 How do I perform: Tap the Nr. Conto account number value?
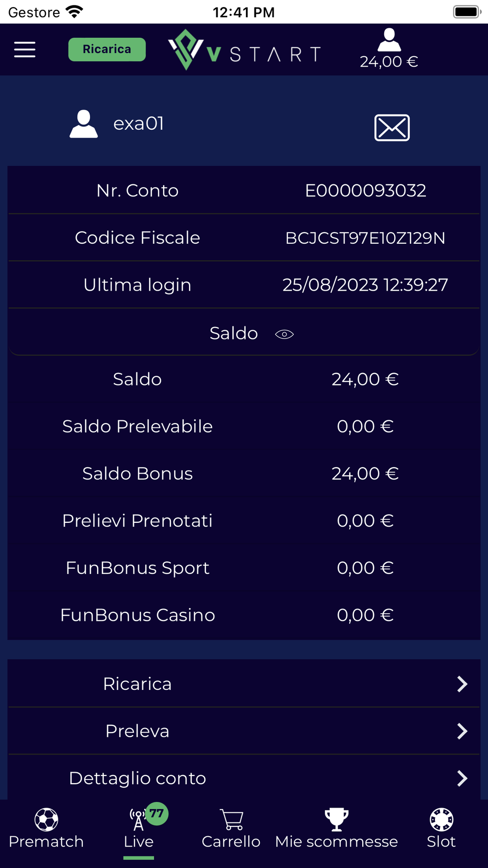[x=366, y=191]
